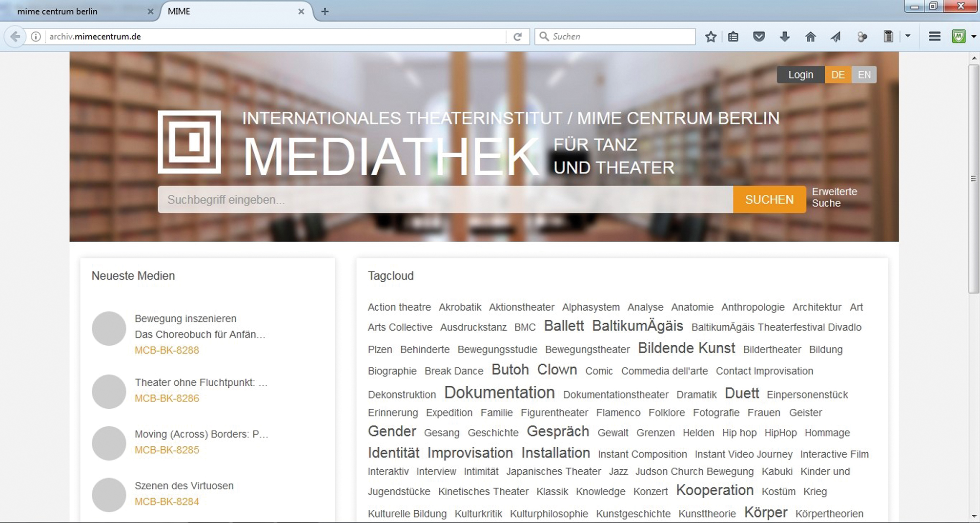Image resolution: width=980 pixels, height=523 pixels.
Task: Click the Mediathek square logo
Action: [189, 142]
